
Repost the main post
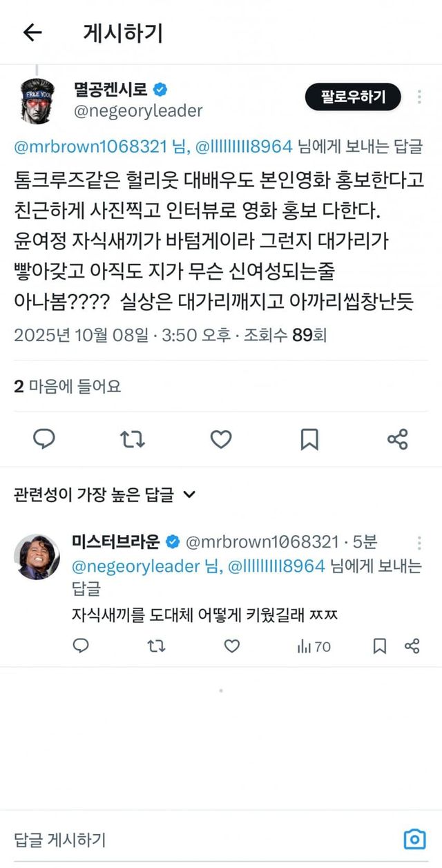(x=133, y=439)
